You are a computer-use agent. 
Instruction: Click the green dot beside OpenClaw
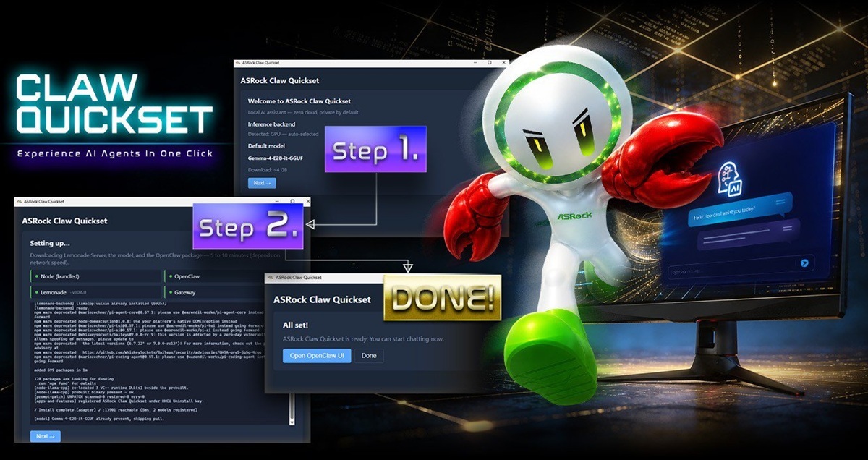click(x=169, y=276)
